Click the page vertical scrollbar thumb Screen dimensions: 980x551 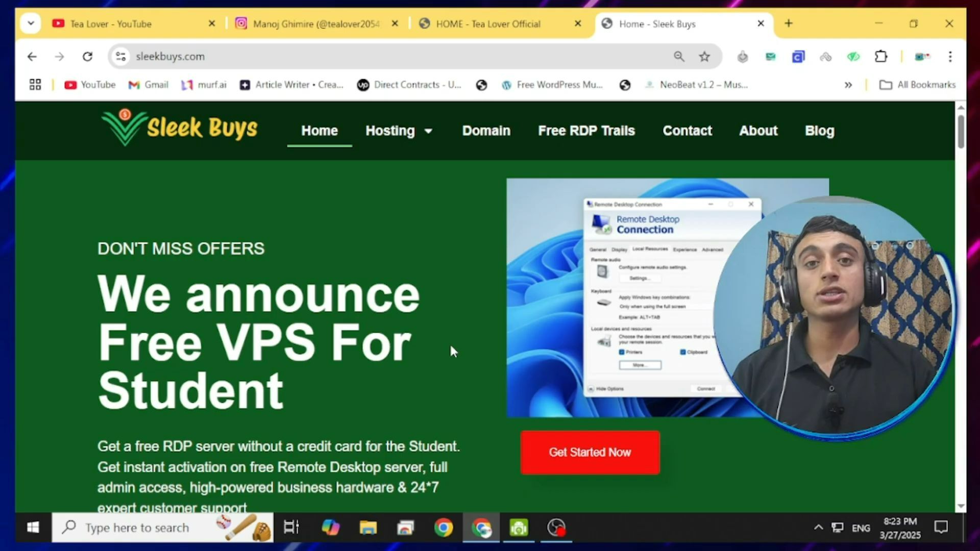point(961,132)
